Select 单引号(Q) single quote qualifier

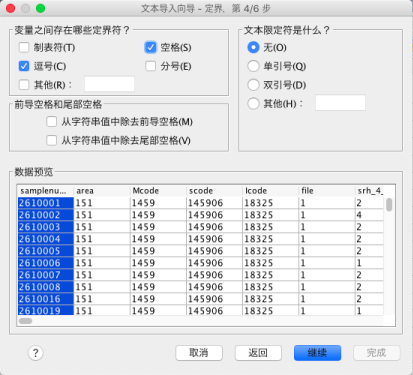pos(253,66)
